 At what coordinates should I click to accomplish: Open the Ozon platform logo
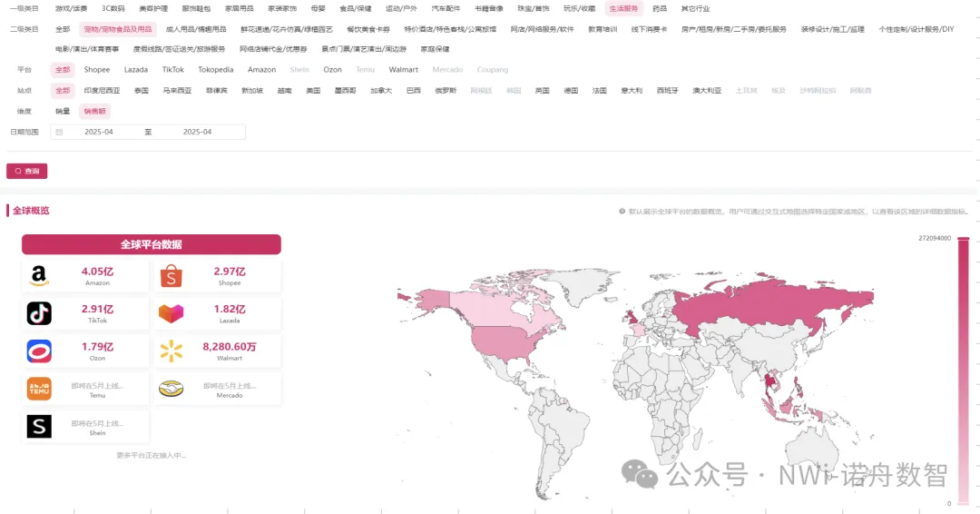(x=39, y=351)
